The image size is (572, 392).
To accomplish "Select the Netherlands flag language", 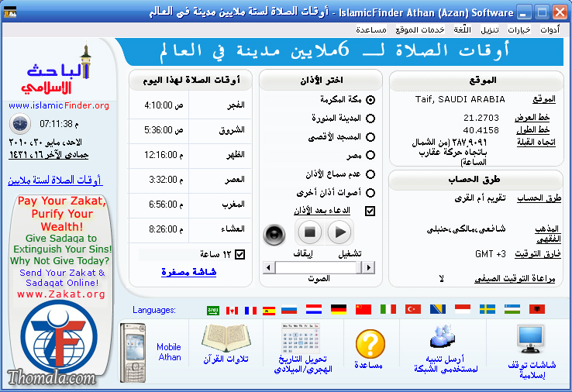I will pyautogui.click(x=314, y=309).
